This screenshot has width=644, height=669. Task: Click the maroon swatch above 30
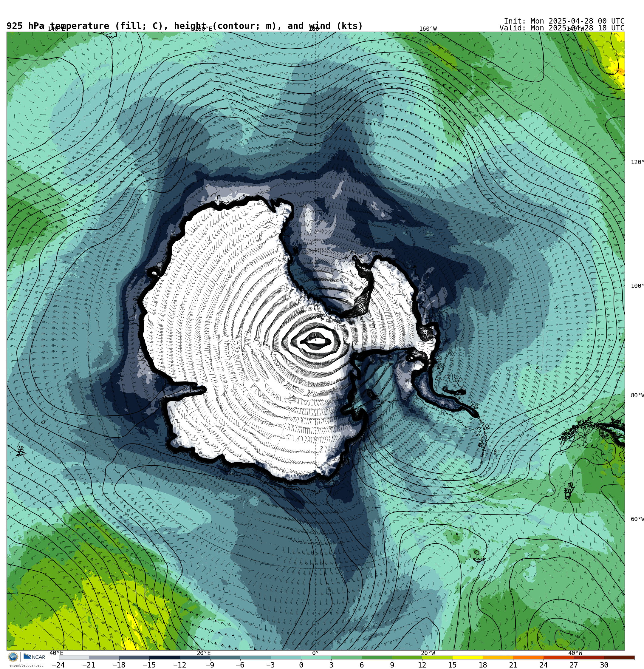coord(620,657)
